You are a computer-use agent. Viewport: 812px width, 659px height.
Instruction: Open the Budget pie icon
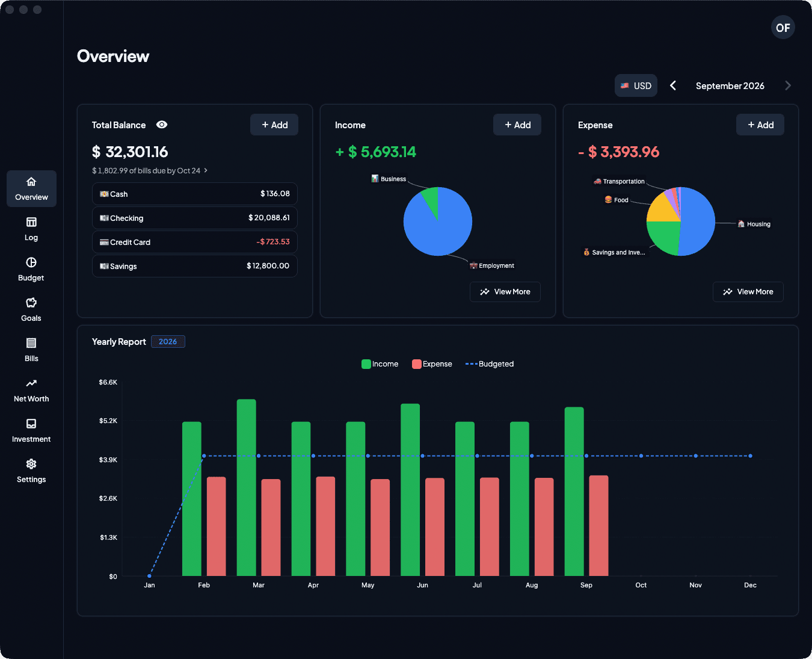tap(31, 262)
